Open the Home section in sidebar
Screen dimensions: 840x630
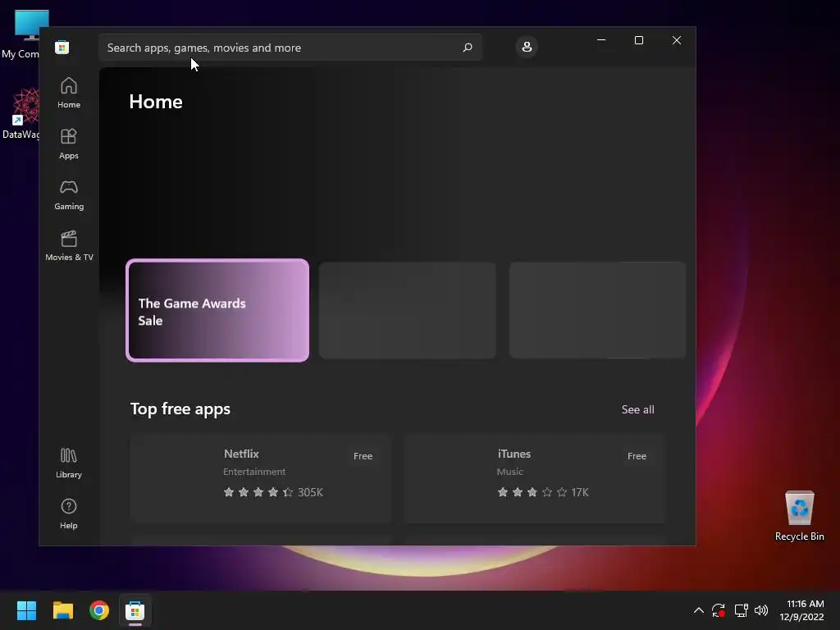pyautogui.click(x=69, y=94)
